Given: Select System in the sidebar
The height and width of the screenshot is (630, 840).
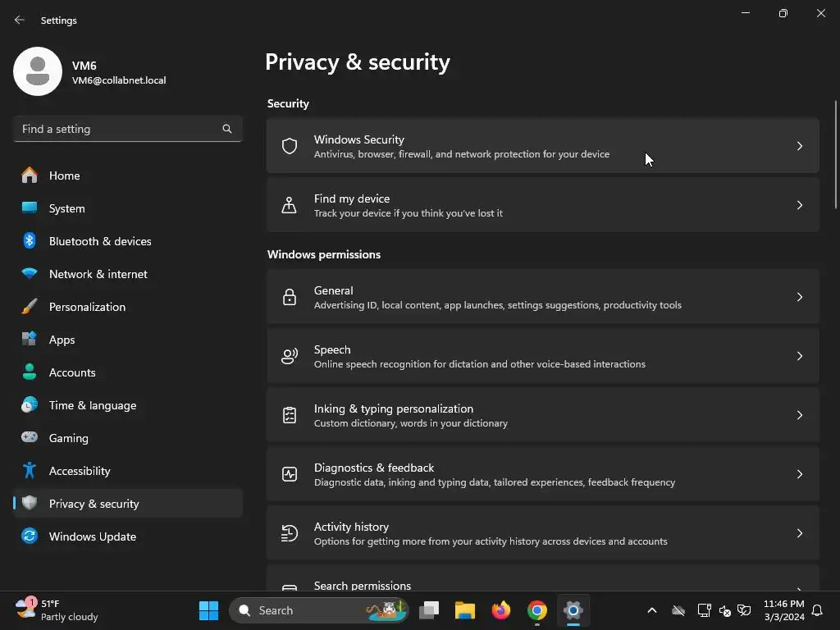Looking at the screenshot, I should pyautogui.click(x=127, y=208).
